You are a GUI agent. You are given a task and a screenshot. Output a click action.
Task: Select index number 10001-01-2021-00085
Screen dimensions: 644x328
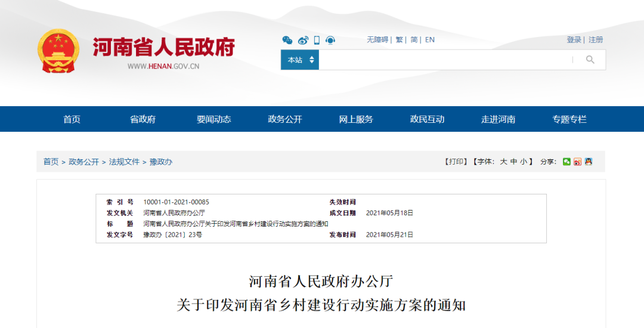[176, 202]
